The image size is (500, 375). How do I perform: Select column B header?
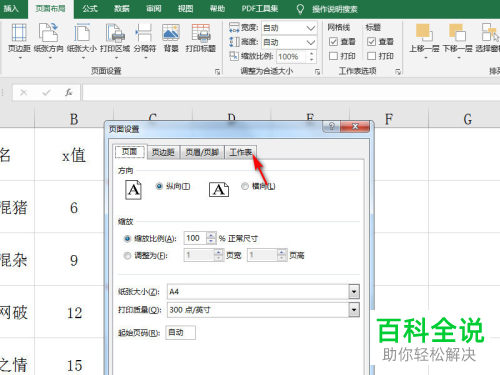pos(74,119)
